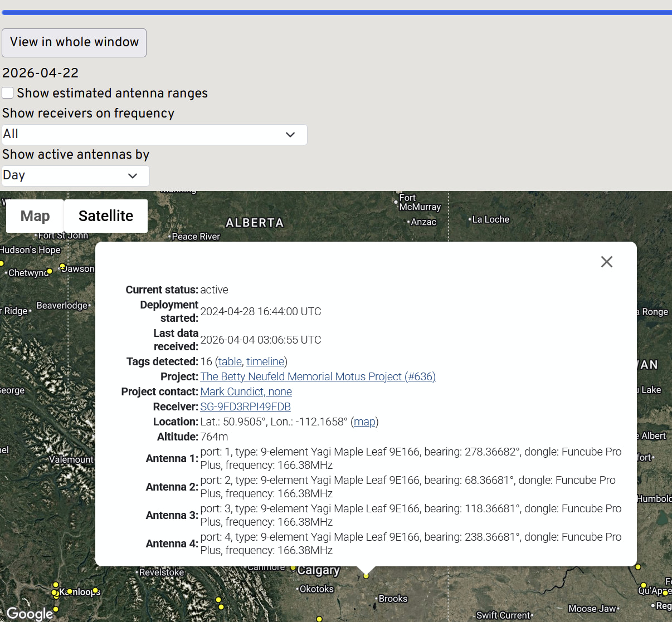Enable Show estimated antenna ranges checkbox
Image resolution: width=672 pixels, height=622 pixels.
click(8, 93)
